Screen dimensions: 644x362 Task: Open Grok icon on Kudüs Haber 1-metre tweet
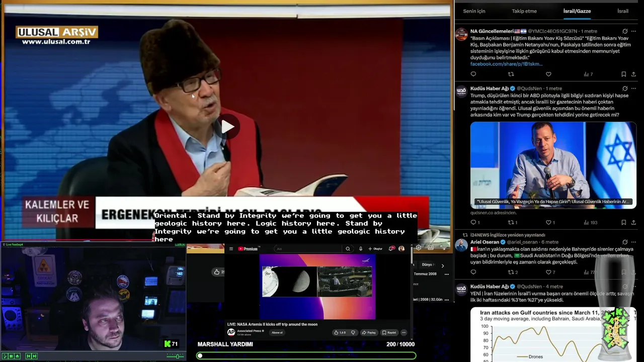pyautogui.click(x=625, y=88)
